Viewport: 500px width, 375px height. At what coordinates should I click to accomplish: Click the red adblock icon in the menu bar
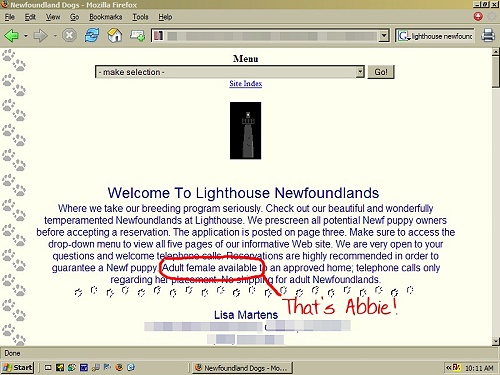(478, 16)
